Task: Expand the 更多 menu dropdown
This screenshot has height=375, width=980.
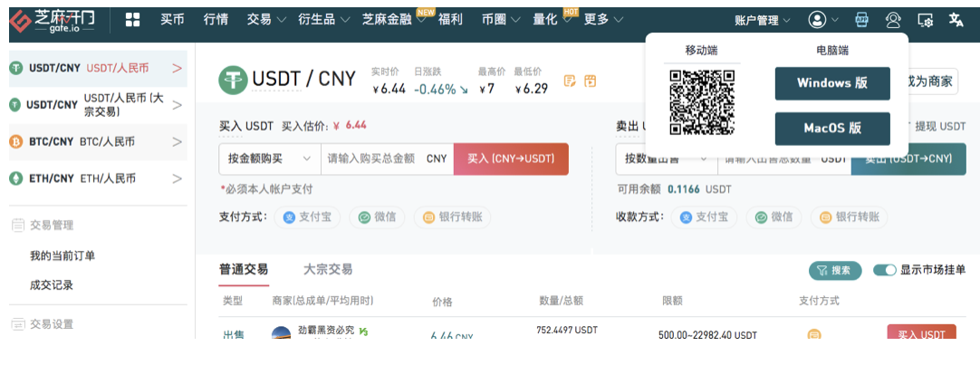Action: [x=603, y=20]
